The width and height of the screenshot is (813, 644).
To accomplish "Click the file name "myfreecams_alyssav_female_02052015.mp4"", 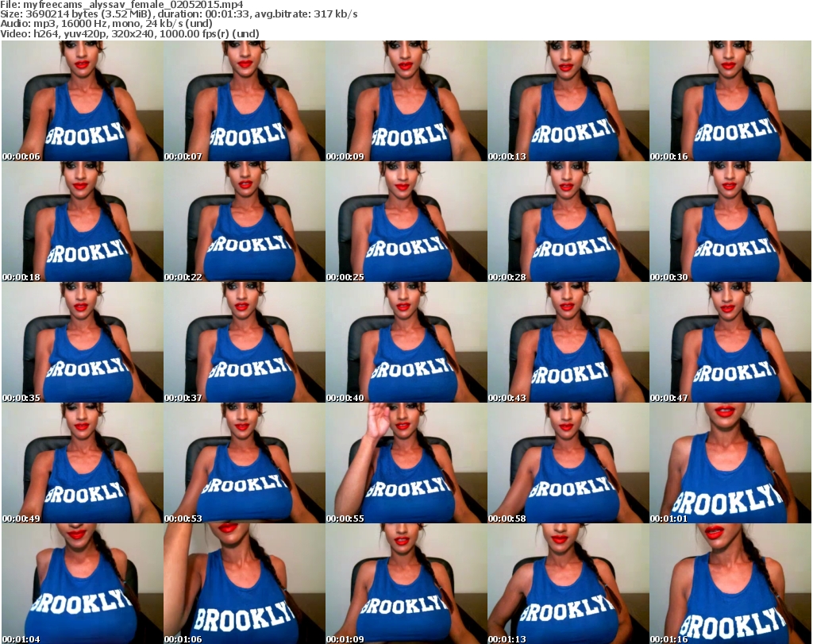I will pos(133,5).
